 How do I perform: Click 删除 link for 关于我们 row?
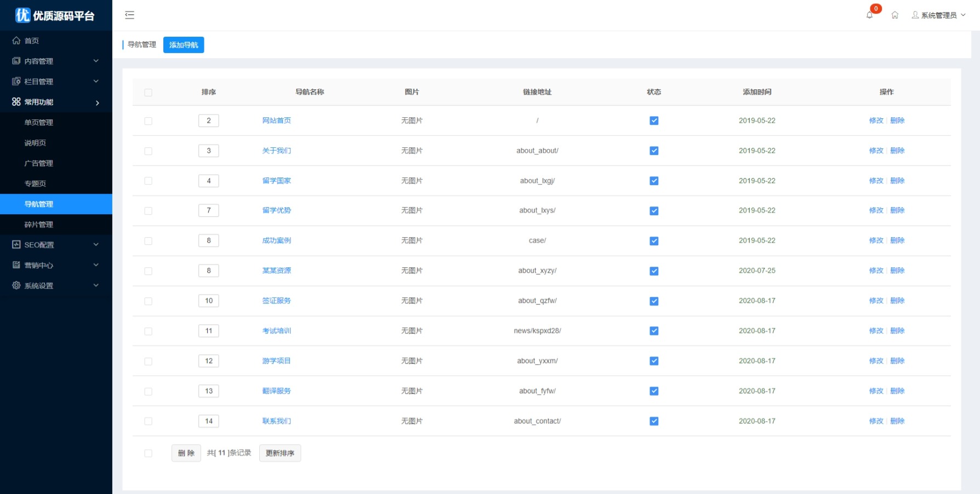point(897,151)
